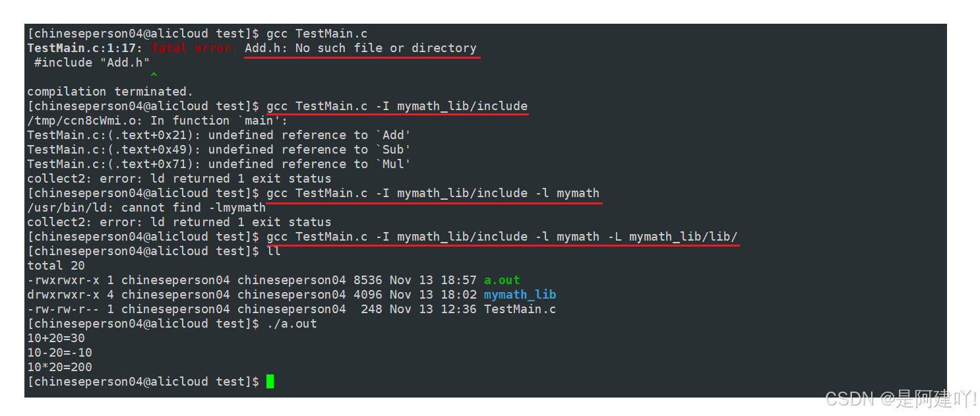Viewport: 980px width, 416px height.
Task: Click the blue mymath_lib directory name
Action: [520, 295]
